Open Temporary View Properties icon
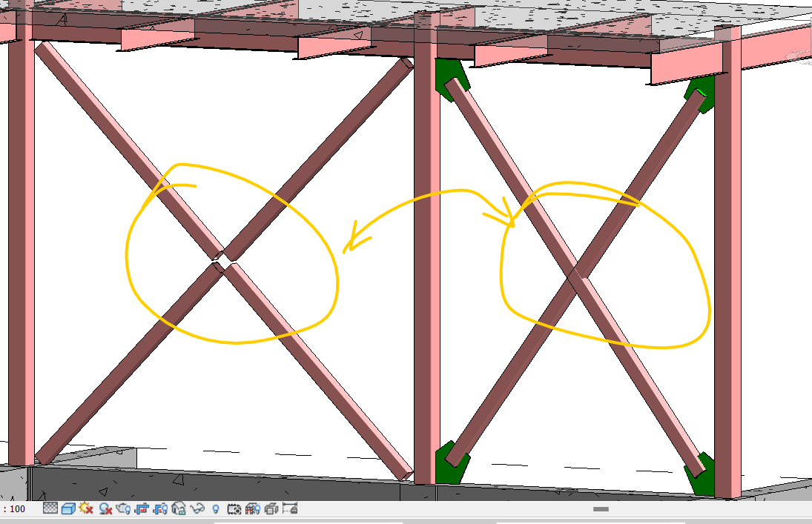The height and width of the screenshot is (524, 812). point(236,509)
